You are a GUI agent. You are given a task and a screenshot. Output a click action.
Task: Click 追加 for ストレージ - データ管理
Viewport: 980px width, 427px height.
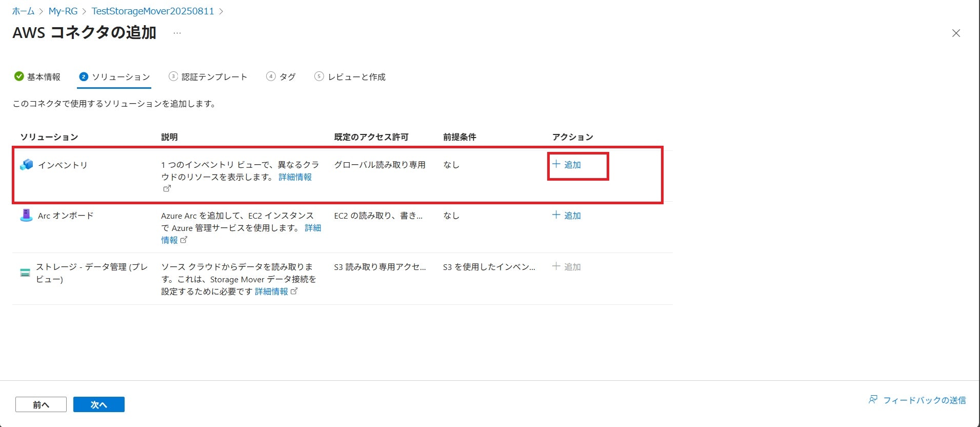point(567,267)
